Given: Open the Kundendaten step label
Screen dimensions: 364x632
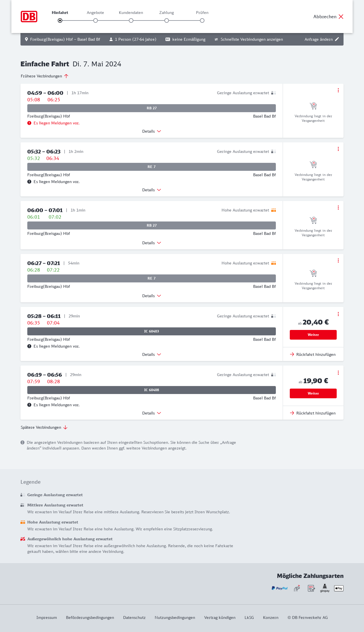Looking at the screenshot, I should (131, 13).
